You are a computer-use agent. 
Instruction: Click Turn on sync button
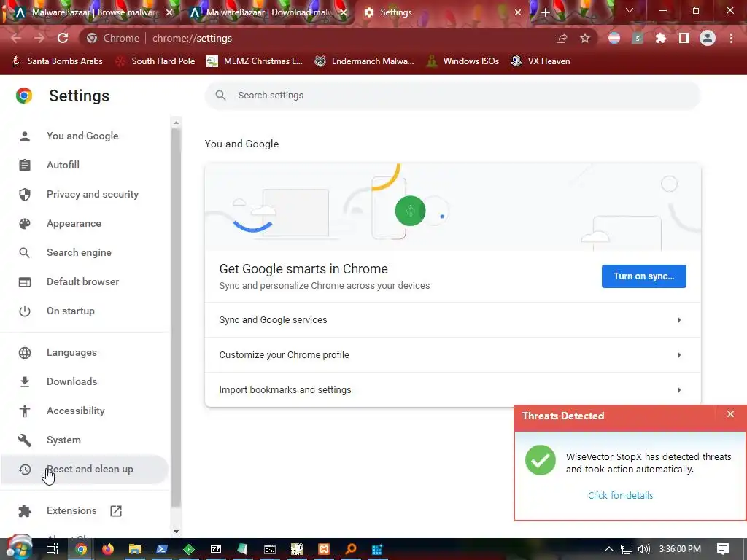click(x=643, y=276)
